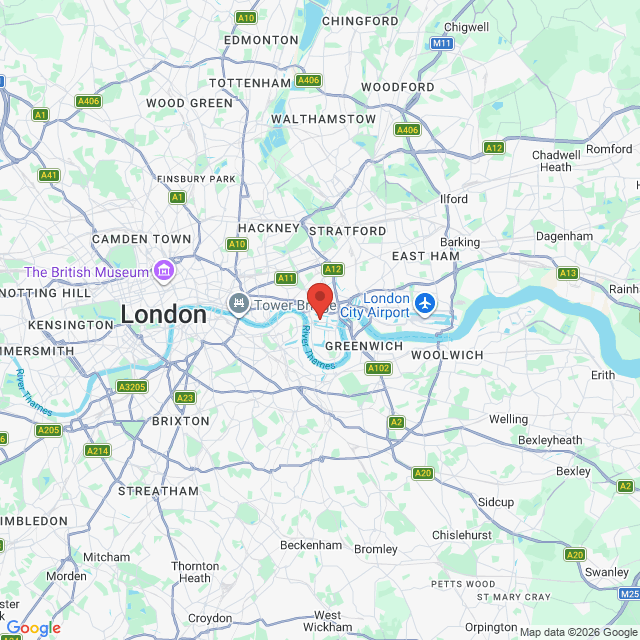The width and height of the screenshot is (640, 640).
Task: Click the A214 road shield
Action: click(x=98, y=451)
